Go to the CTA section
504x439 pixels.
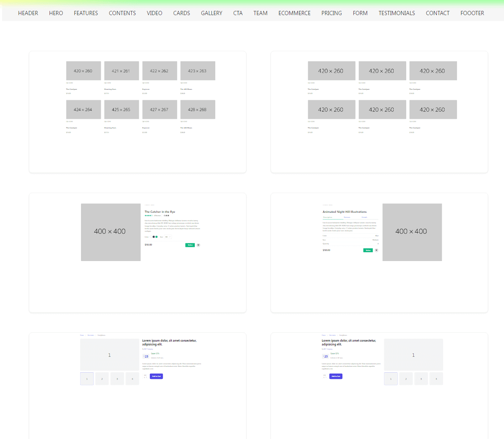(x=238, y=13)
